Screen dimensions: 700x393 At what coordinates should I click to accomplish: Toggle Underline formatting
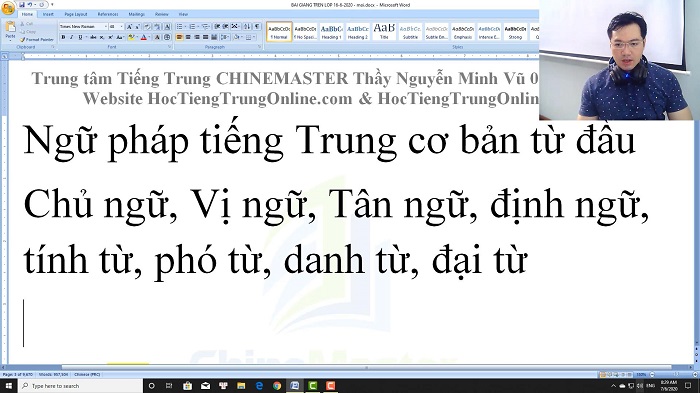pos(80,38)
